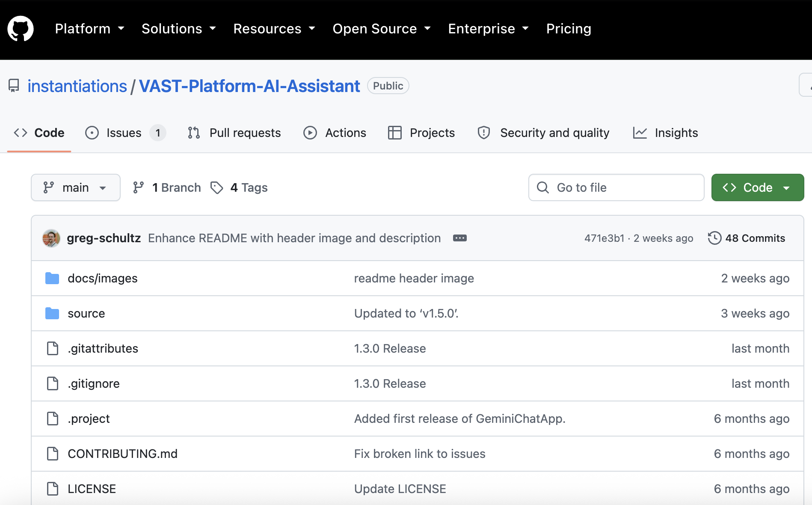Switch to the Actions tab

click(335, 133)
